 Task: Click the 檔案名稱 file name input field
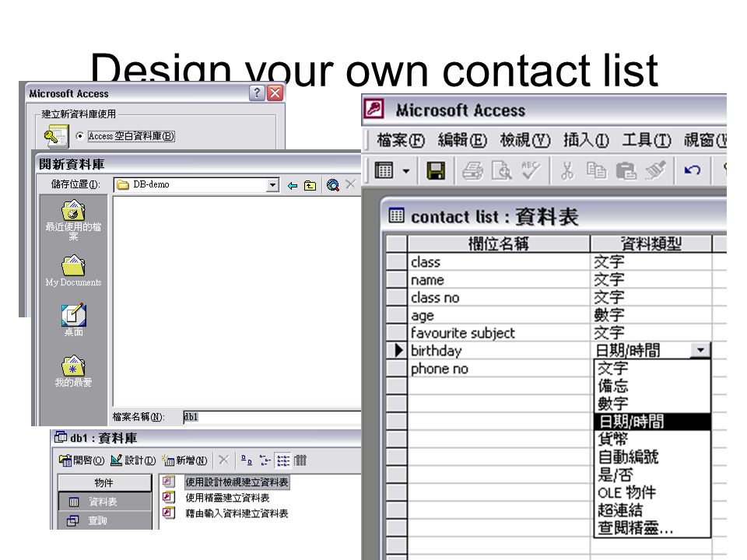tap(272, 417)
